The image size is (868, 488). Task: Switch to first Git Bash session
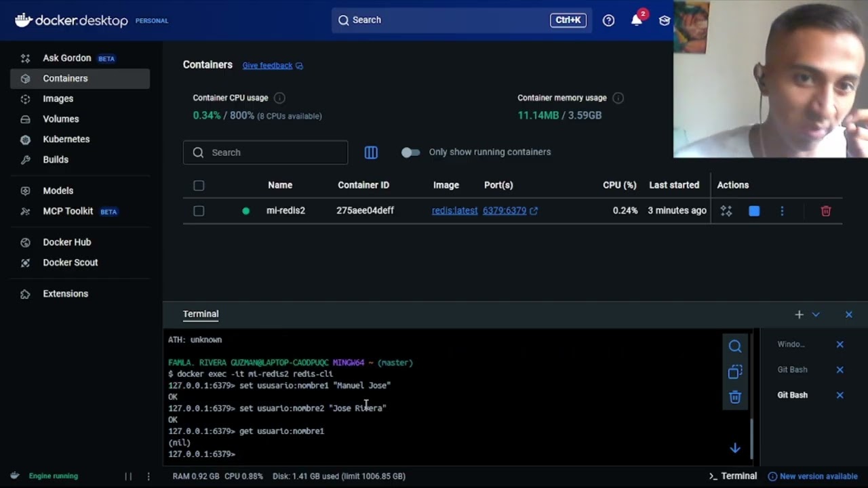(x=792, y=370)
